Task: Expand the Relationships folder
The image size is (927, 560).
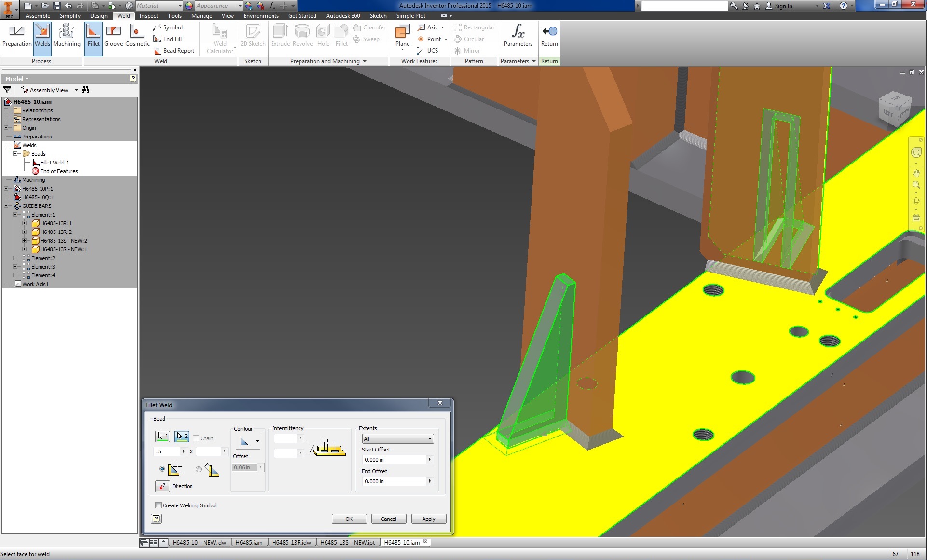Action: [6, 110]
